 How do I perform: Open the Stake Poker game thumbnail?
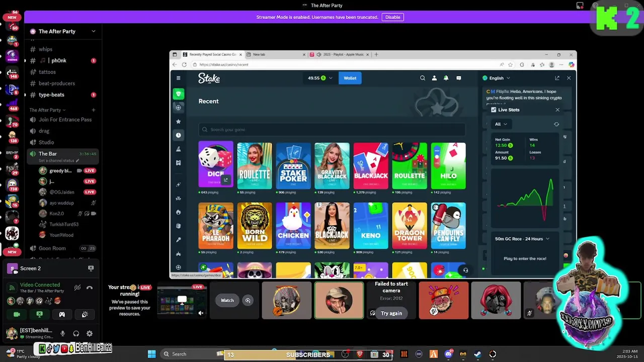click(x=293, y=165)
